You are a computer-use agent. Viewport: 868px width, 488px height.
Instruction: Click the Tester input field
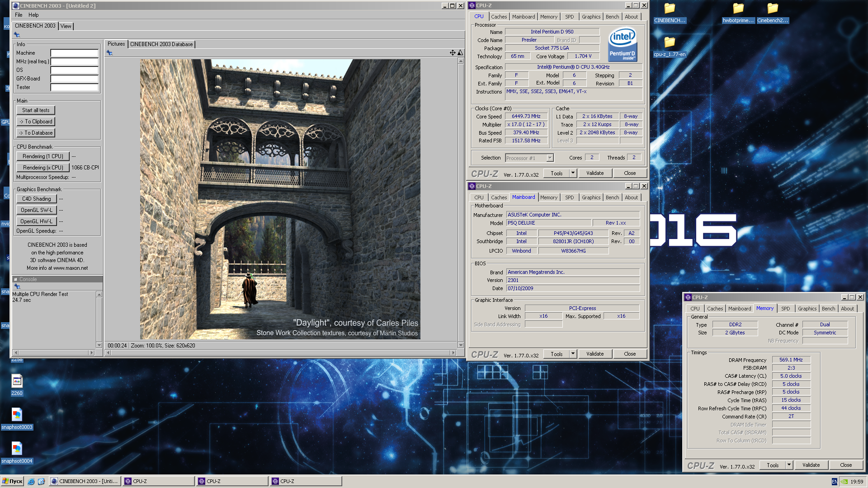[x=74, y=87]
